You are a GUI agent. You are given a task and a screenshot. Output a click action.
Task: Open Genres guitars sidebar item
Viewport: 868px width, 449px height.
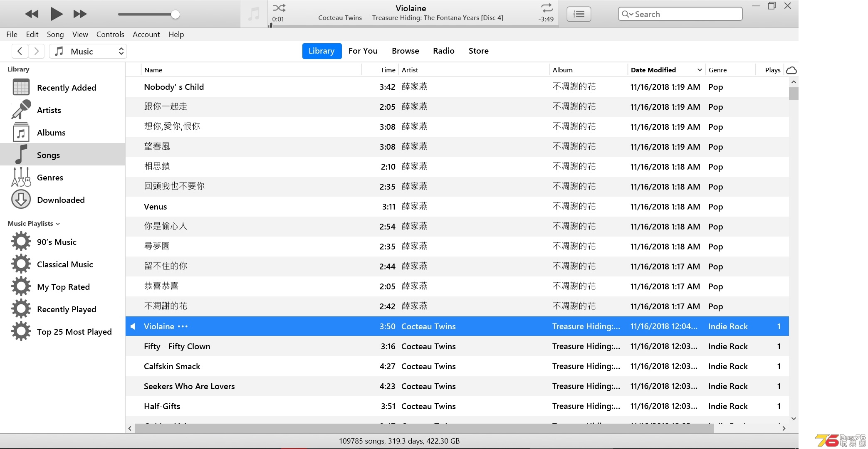(62, 178)
